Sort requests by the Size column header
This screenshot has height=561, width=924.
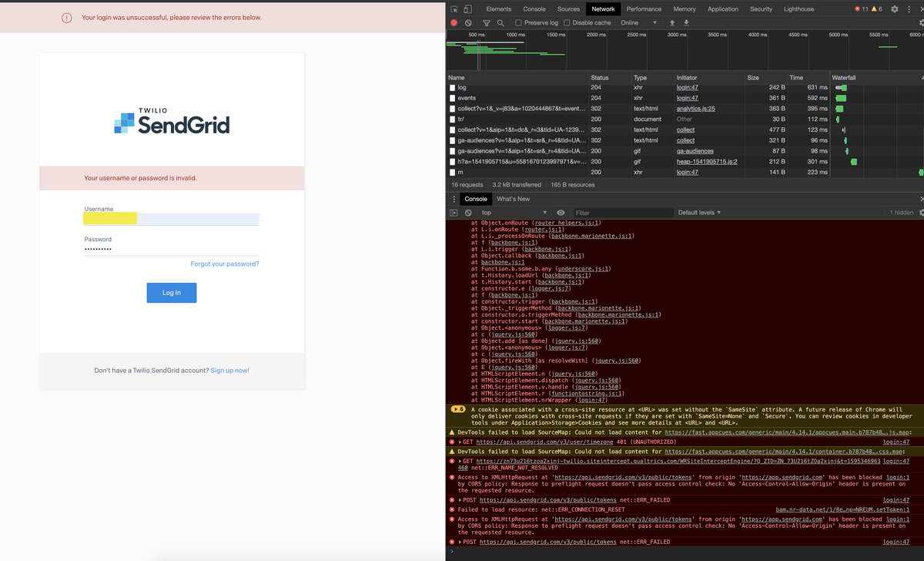click(x=753, y=78)
